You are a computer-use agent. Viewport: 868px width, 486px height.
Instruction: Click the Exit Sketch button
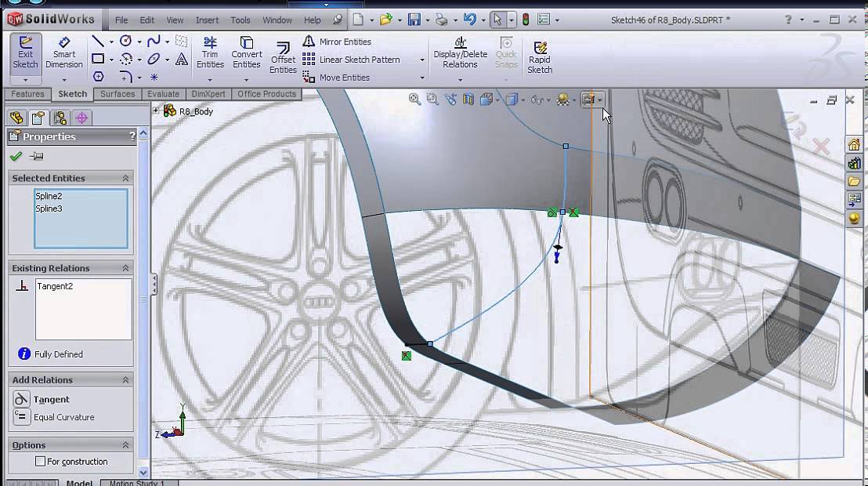coord(26,53)
